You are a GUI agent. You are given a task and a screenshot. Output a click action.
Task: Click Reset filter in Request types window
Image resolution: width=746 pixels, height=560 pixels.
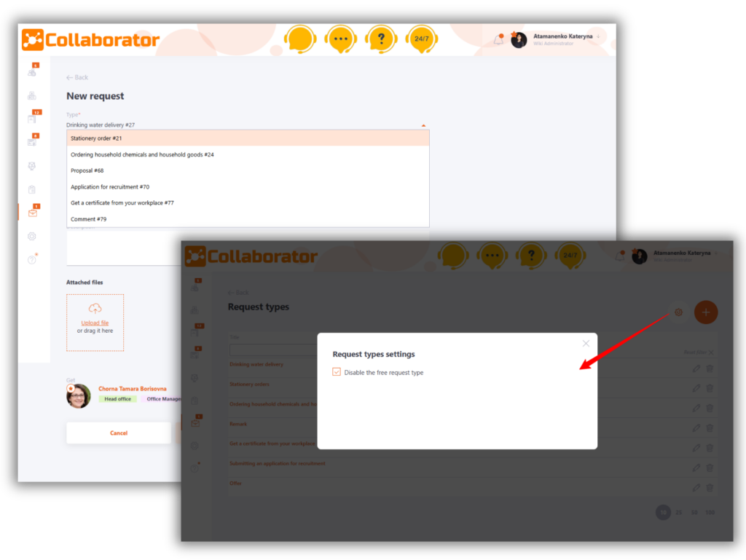pos(699,352)
